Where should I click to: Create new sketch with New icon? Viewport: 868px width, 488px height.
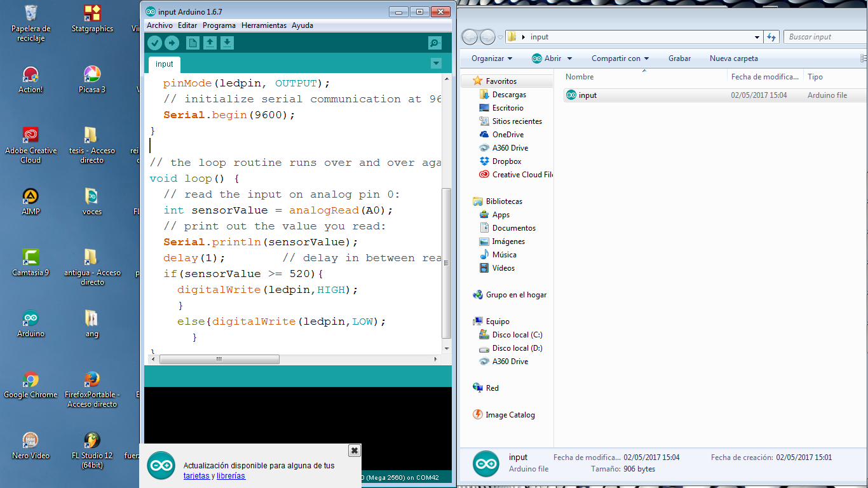(193, 43)
